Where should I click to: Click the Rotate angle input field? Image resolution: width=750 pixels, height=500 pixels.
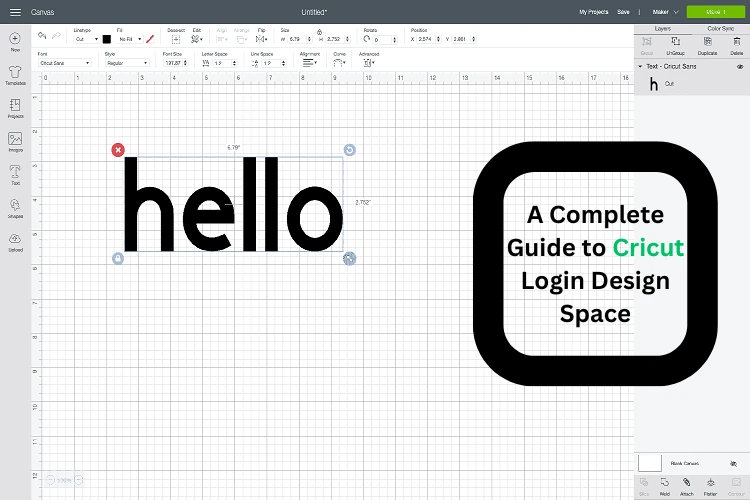[x=383, y=39]
